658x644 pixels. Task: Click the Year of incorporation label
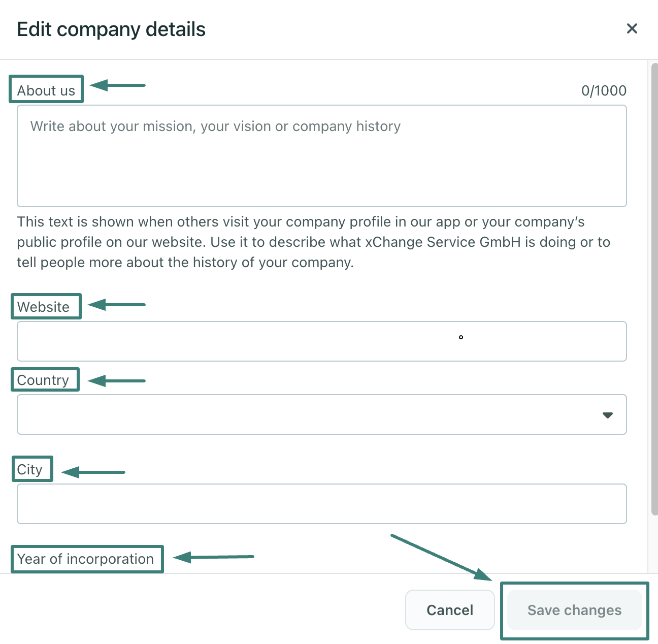tap(86, 559)
